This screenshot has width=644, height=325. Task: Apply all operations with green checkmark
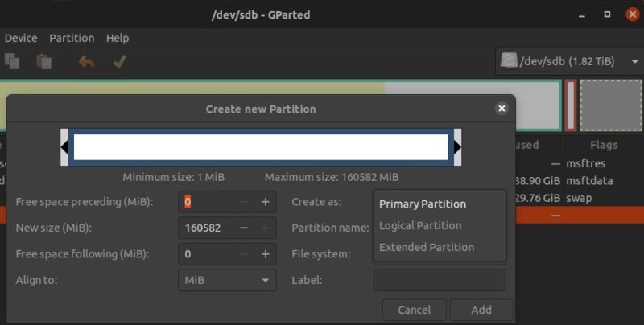pyautogui.click(x=119, y=62)
